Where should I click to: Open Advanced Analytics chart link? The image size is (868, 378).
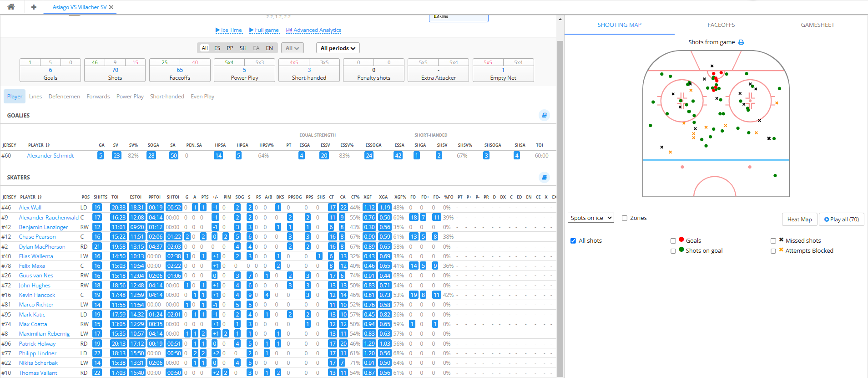[313, 30]
